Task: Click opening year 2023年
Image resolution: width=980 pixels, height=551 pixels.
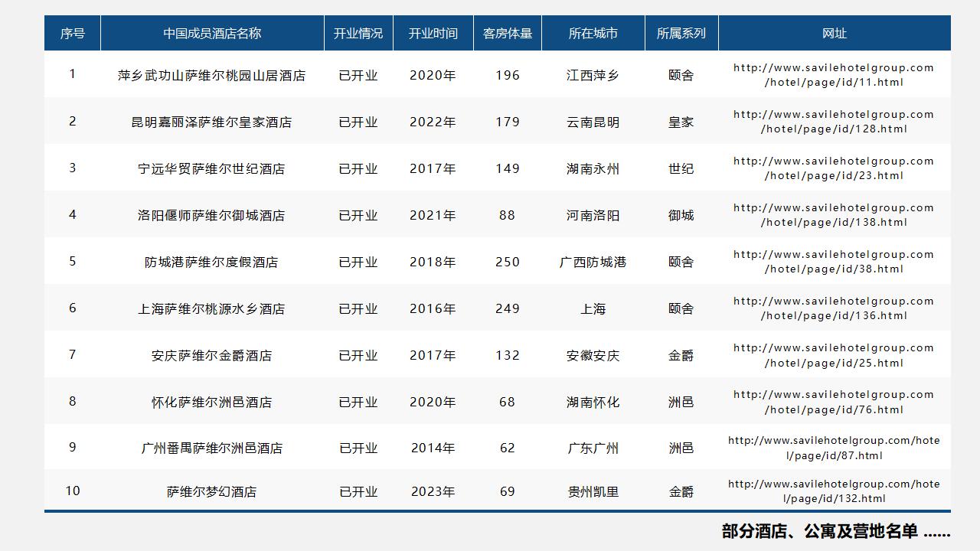Action: point(433,492)
